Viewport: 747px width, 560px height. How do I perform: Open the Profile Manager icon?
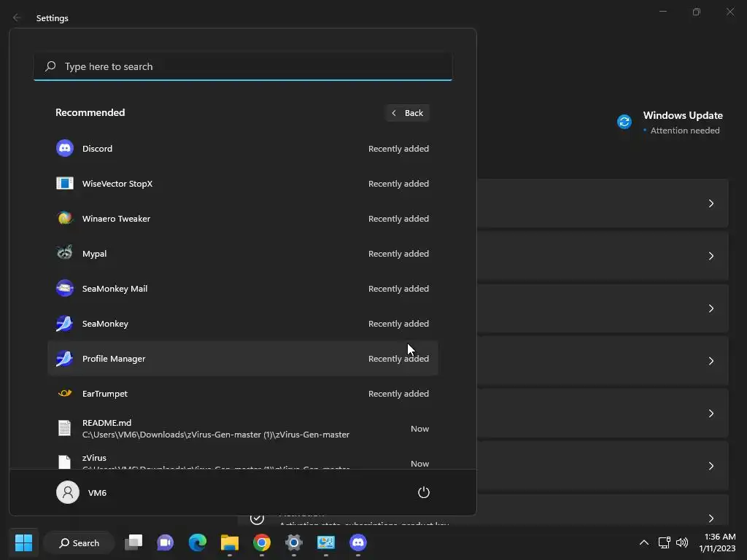65,358
